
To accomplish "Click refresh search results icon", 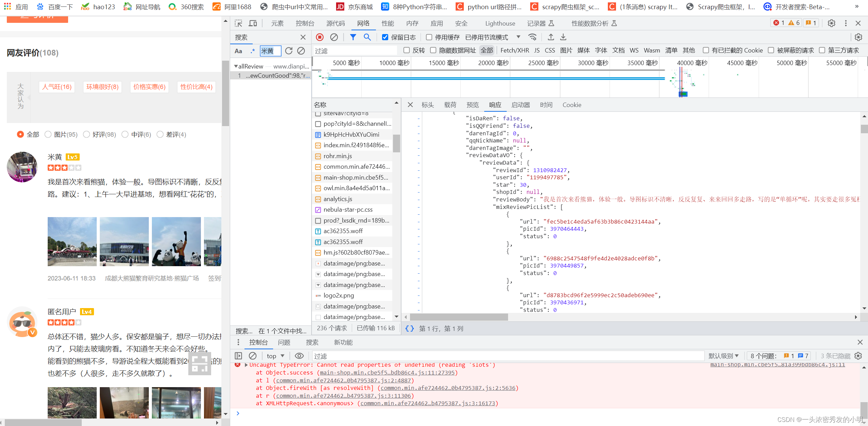I will point(289,51).
